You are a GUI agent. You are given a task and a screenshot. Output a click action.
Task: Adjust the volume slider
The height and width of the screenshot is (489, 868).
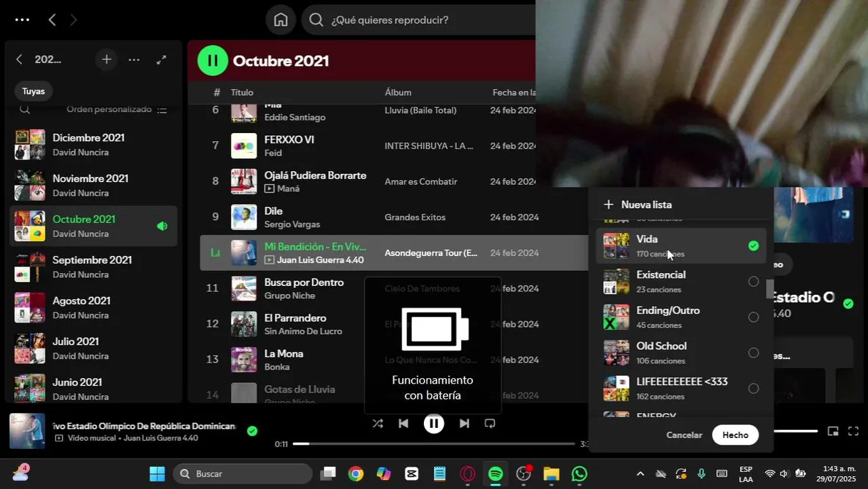pyautogui.click(x=796, y=431)
